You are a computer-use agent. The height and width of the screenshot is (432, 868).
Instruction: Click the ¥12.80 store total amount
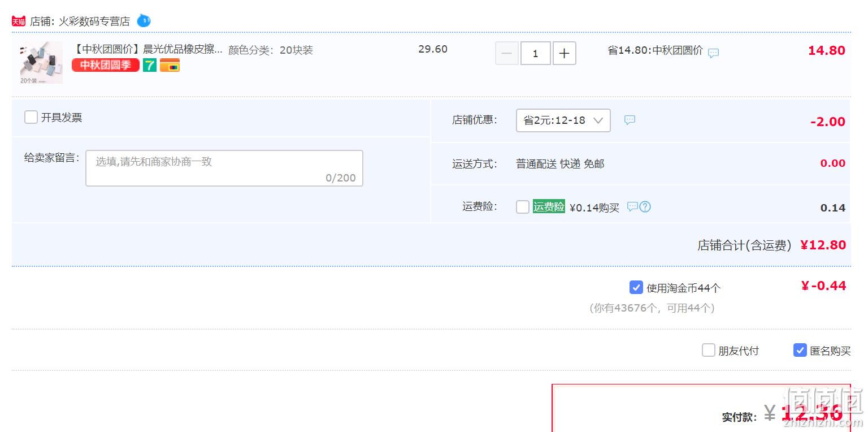tap(823, 245)
